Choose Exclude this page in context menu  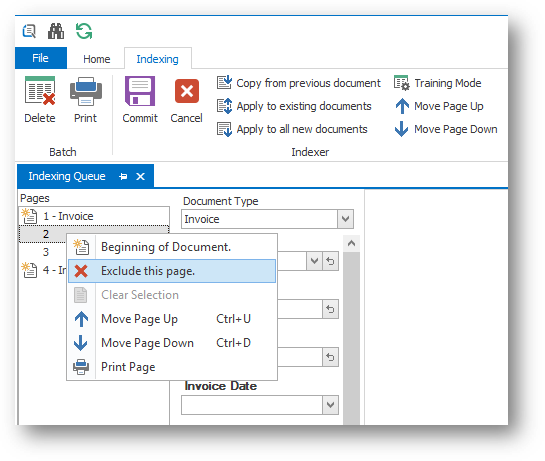(x=172, y=271)
